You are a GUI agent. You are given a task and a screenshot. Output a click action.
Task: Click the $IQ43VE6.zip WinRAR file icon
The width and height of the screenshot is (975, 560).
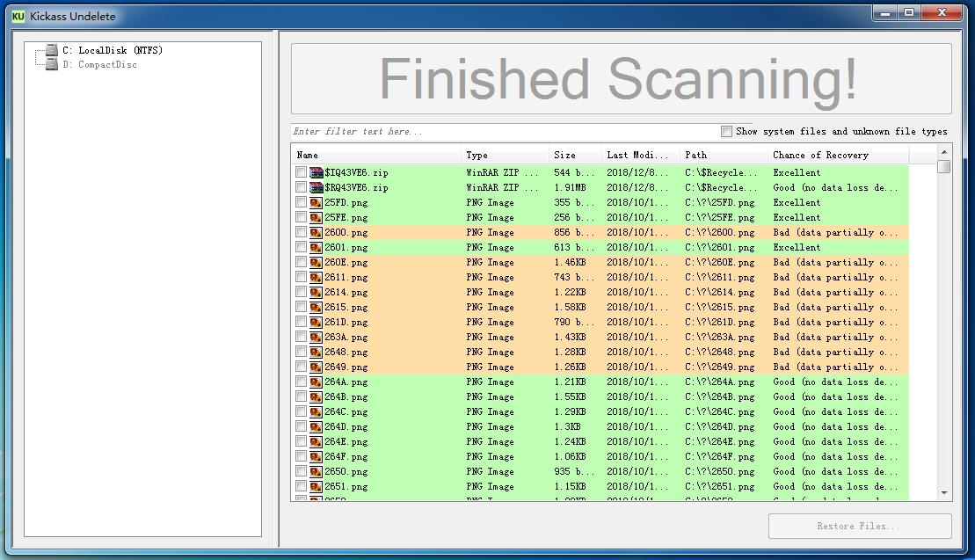[x=317, y=172]
